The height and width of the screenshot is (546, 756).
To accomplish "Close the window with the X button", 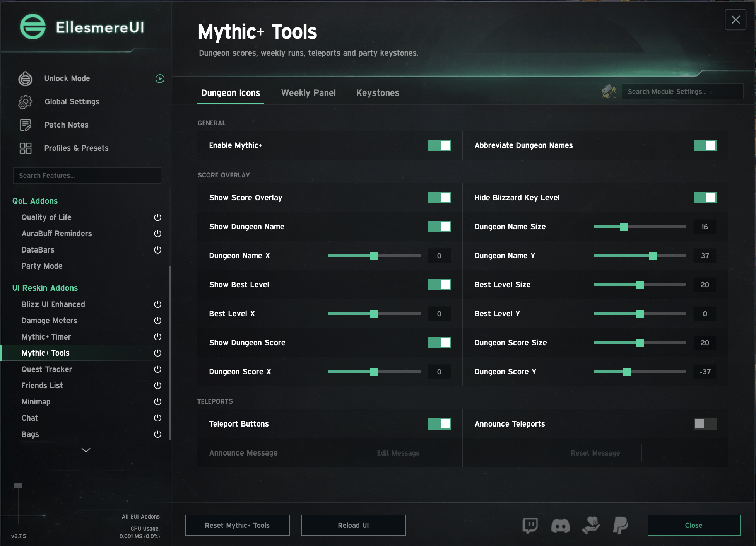I will pos(735,20).
